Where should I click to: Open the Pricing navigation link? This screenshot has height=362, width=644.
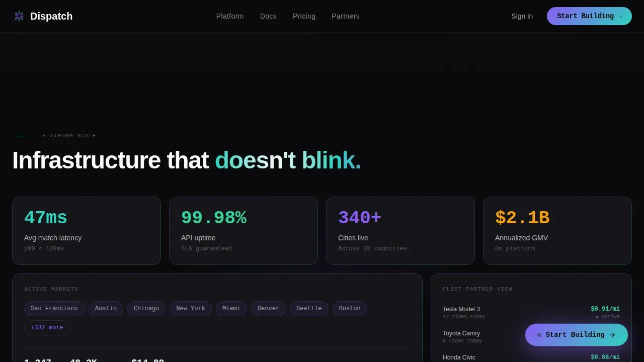point(304,16)
